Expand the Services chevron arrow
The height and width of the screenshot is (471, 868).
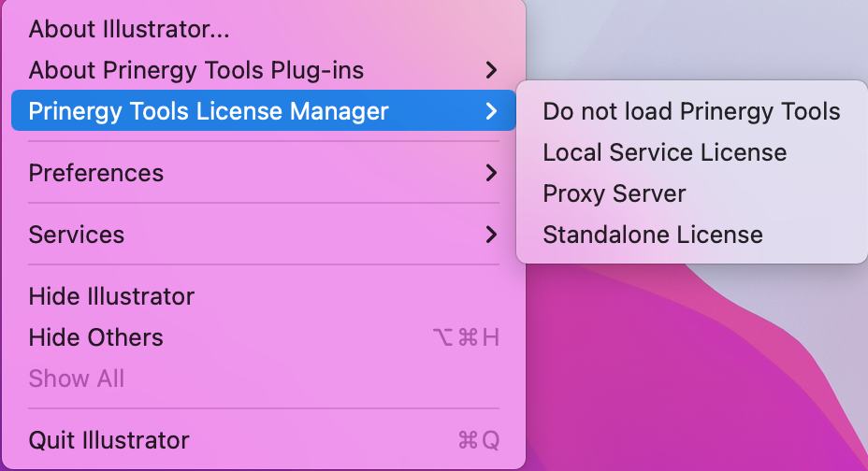[x=491, y=235]
